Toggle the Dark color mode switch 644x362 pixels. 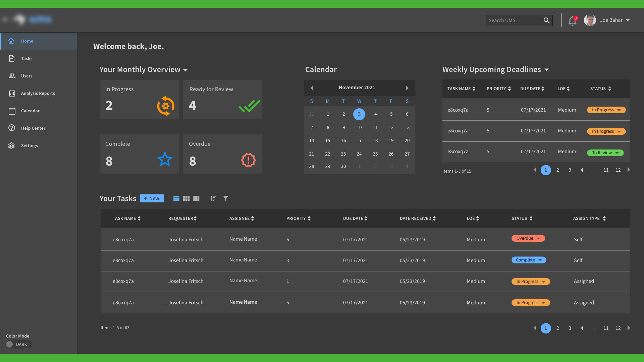[x=18, y=344]
